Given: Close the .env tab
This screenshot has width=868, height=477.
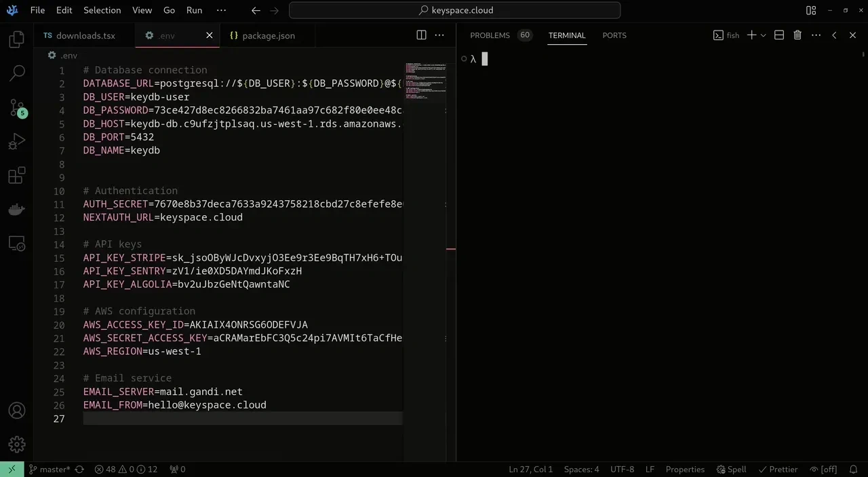Looking at the screenshot, I should pyautogui.click(x=210, y=35).
